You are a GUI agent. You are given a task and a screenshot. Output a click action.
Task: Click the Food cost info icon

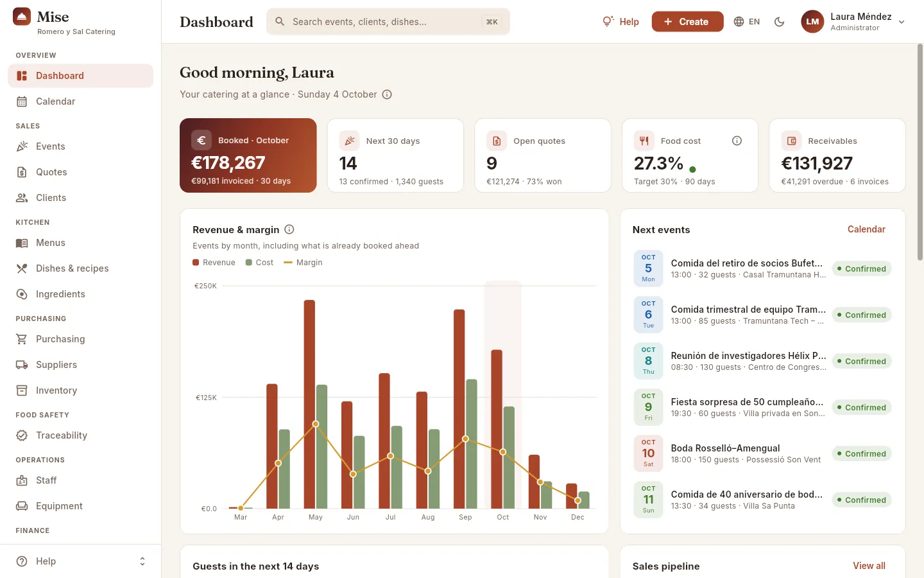click(x=737, y=141)
